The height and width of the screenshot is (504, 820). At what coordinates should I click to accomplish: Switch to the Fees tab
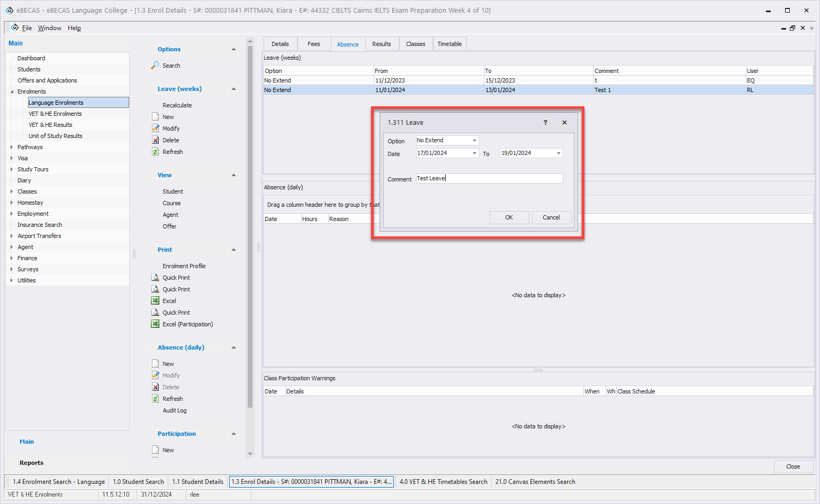(313, 44)
